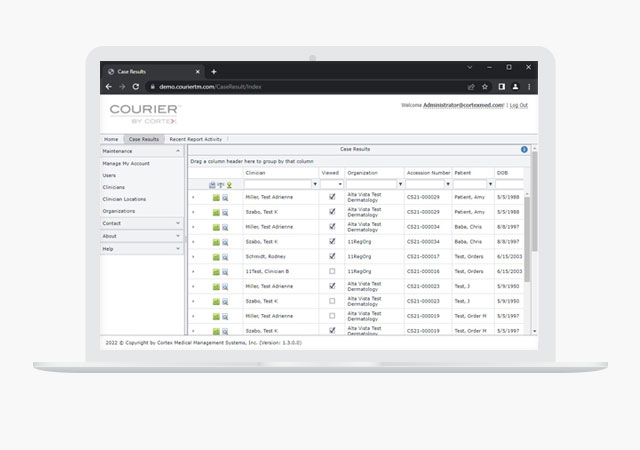The width and height of the screenshot is (640, 450).
Task: Click magnifier icon for Szabo CS21-000023 row
Action: 225,302
